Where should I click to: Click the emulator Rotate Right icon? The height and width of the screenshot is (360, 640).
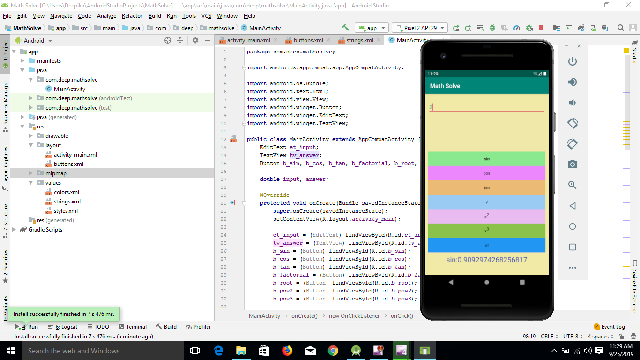(x=572, y=144)
